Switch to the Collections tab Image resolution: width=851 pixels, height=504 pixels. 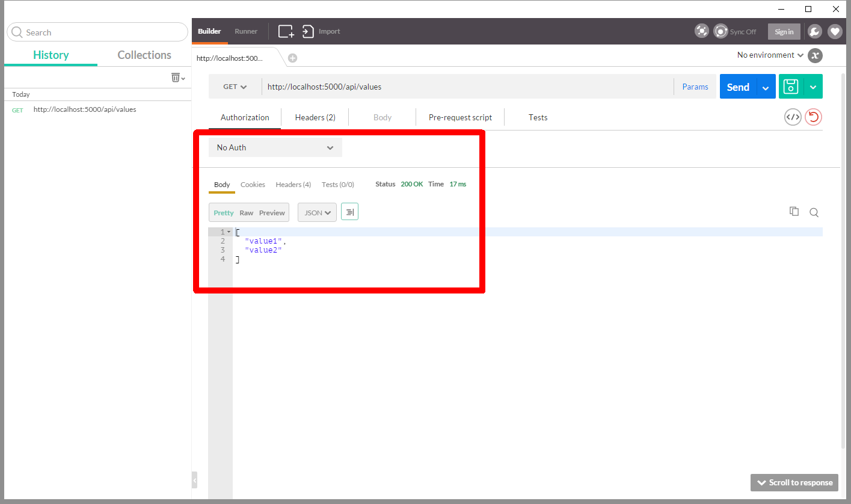(x=144, y=55)
